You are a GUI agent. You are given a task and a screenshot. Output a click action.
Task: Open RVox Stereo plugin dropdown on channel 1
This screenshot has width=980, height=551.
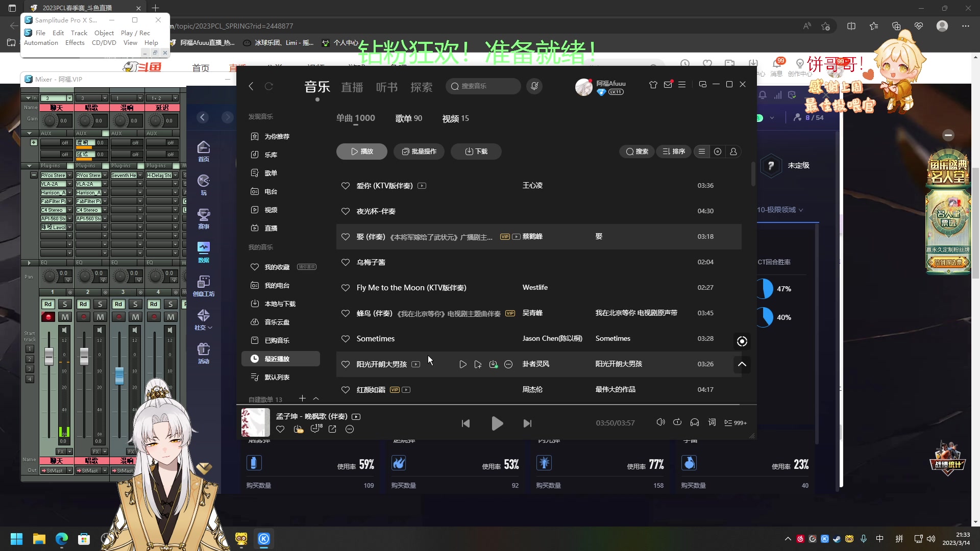70,176
